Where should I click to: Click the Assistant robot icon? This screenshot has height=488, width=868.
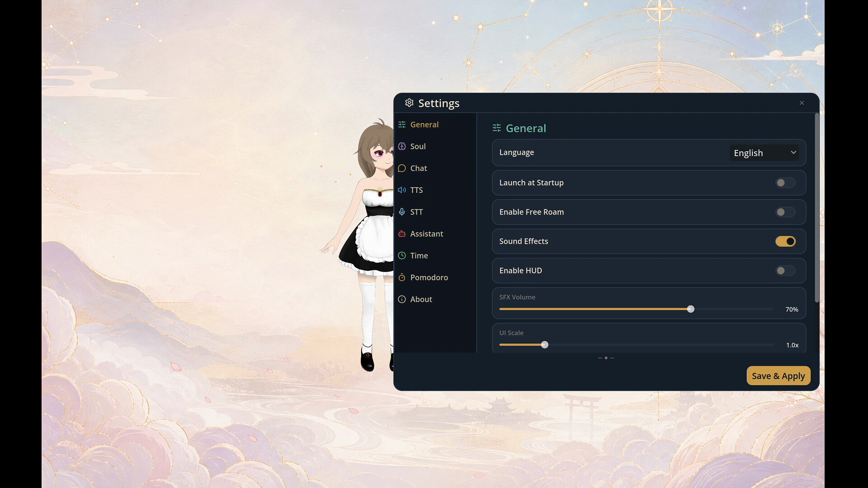pyautogui.click(x=402, y=234)
